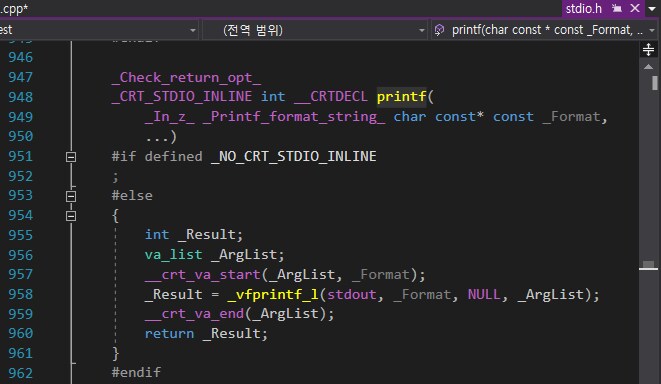The height and width of the screenshot is (384, 661).
Task: Click _In_z_ annotation on line 949
Action: click(x=169, y=116)
